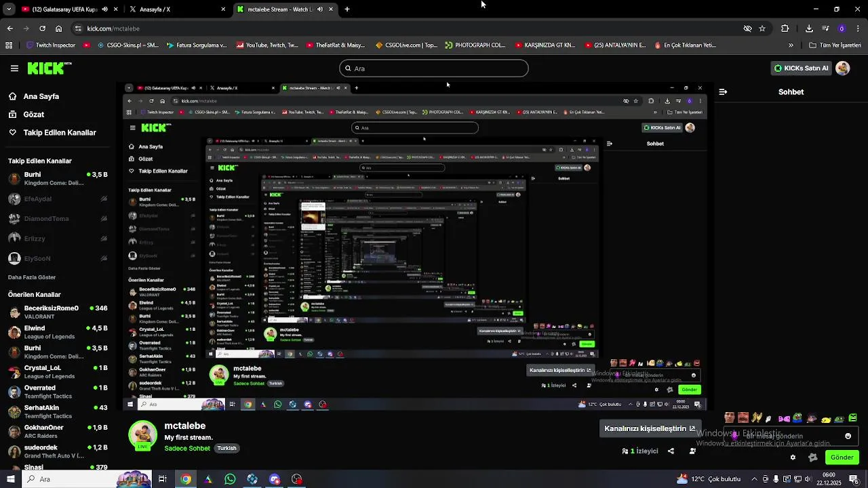Collapse the Sohbet chat panel
This screenshot has width=868, height=488.
(x=723, y=91)
